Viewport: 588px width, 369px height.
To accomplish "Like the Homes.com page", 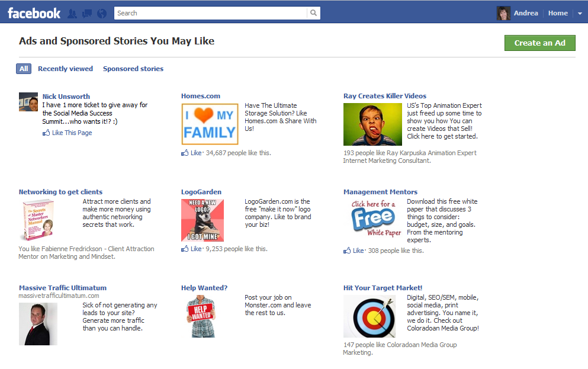I will [x=196, y=153].
